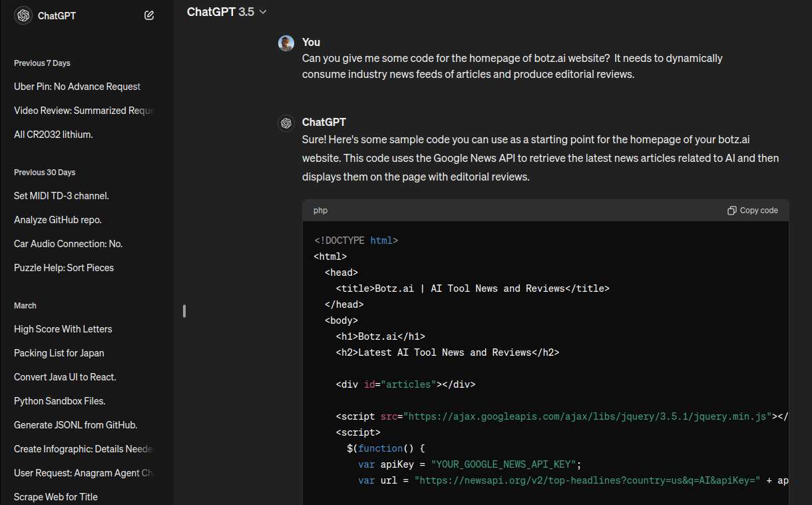Open the Video Review: Summarized Request chat
This screenshot has width=812, height=505.
[x=84, y=111]
